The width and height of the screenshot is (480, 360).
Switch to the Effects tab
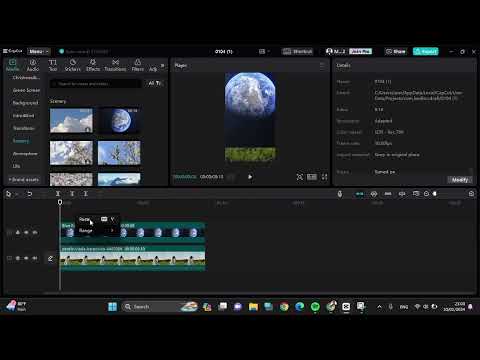pyautogui.click(x=93, y=65)
